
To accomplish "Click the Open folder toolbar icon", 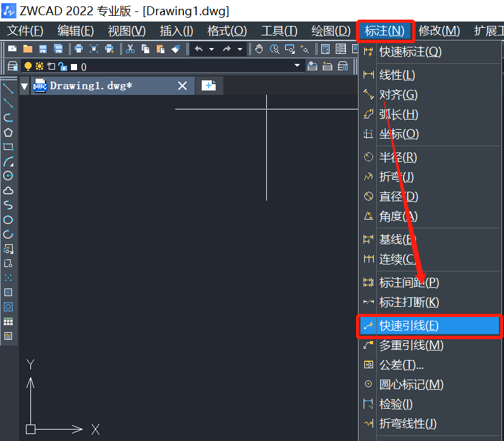I will point(28,49).
